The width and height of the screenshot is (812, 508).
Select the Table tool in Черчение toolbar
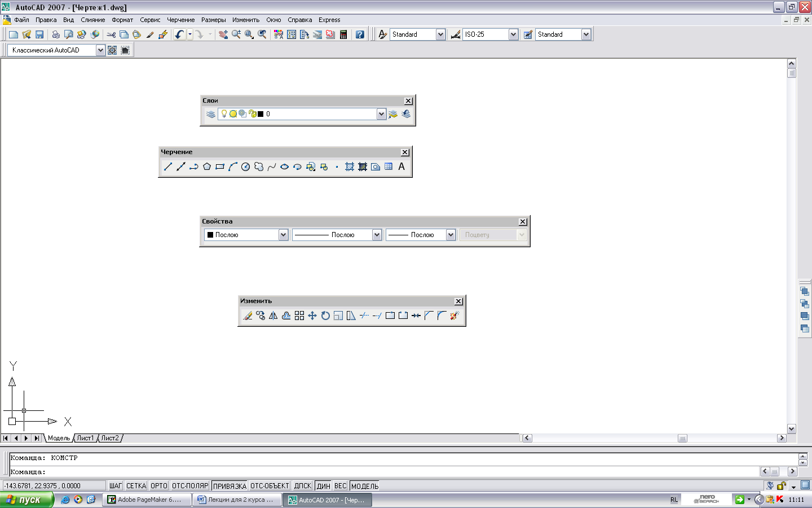click(x=389, y=167)
